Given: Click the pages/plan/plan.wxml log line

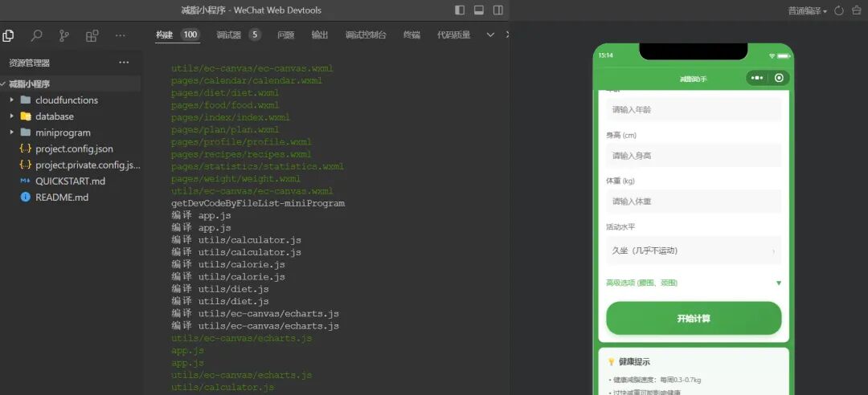Looking at the screenshot, I should (x=225, y=129).
